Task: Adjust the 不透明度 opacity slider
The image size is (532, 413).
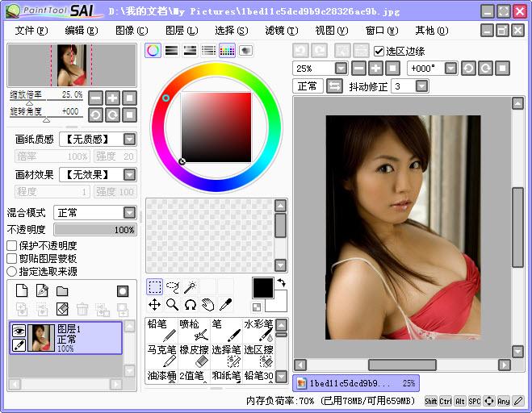Action: (x=95, y=230)
